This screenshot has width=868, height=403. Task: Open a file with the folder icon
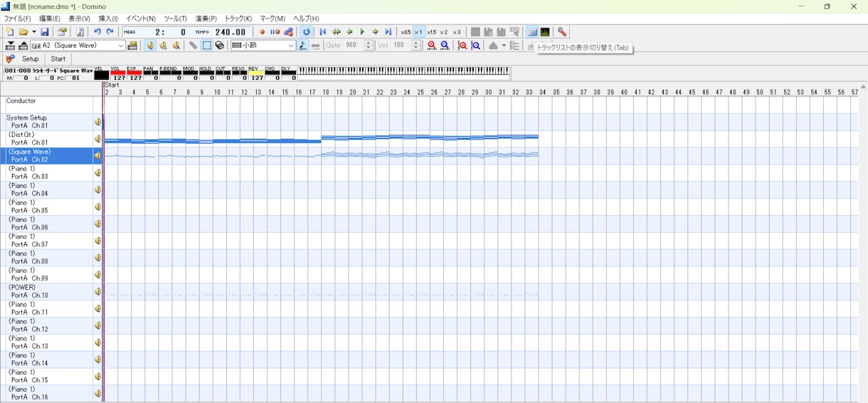tap(23, 32)
